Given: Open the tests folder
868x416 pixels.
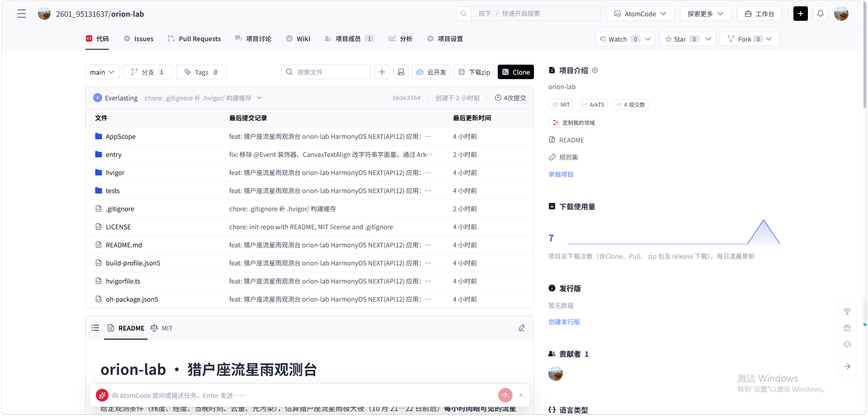Looking at the screenshot, I should pyautogui.click(x=113, y=191).
